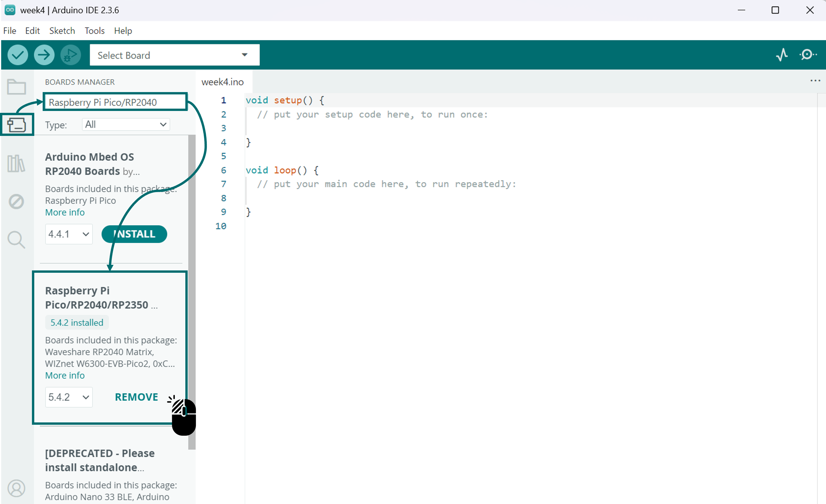Open the Tools menu
The width and height of the screenshot is (826, 504).
[94, 31]
